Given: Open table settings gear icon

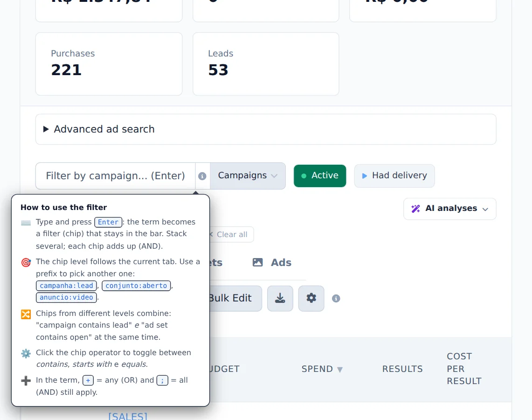Looking at the screenshot, I should pyautogui.click(x=311, y=299).
